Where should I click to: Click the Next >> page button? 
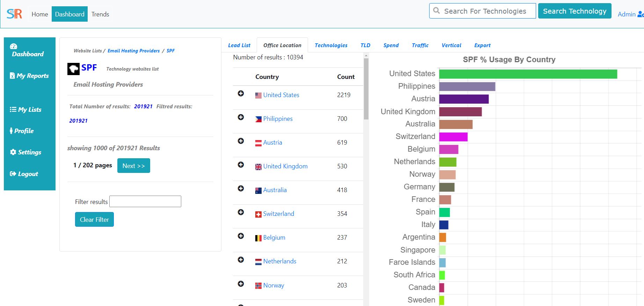point(134,166)
